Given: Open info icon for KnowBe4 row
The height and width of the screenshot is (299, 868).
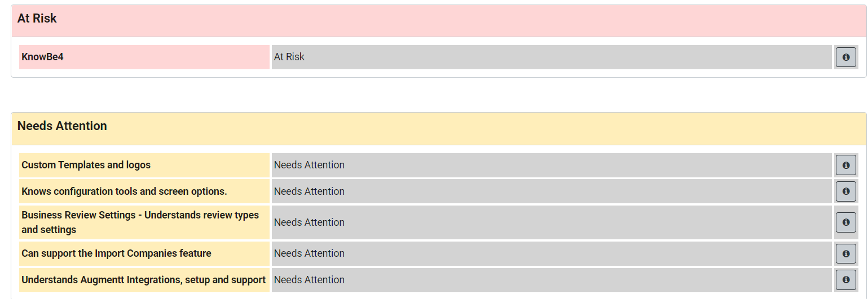Looking at the screenshot, I should point(845,57).
